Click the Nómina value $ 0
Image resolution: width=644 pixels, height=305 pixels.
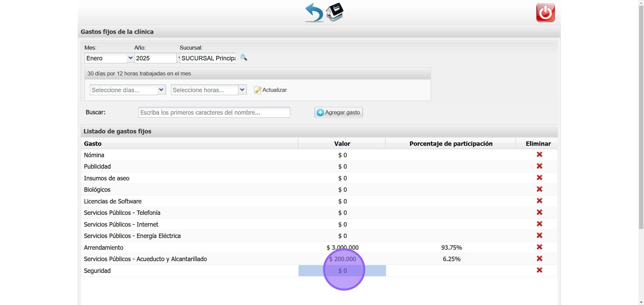tap(342, 155)
